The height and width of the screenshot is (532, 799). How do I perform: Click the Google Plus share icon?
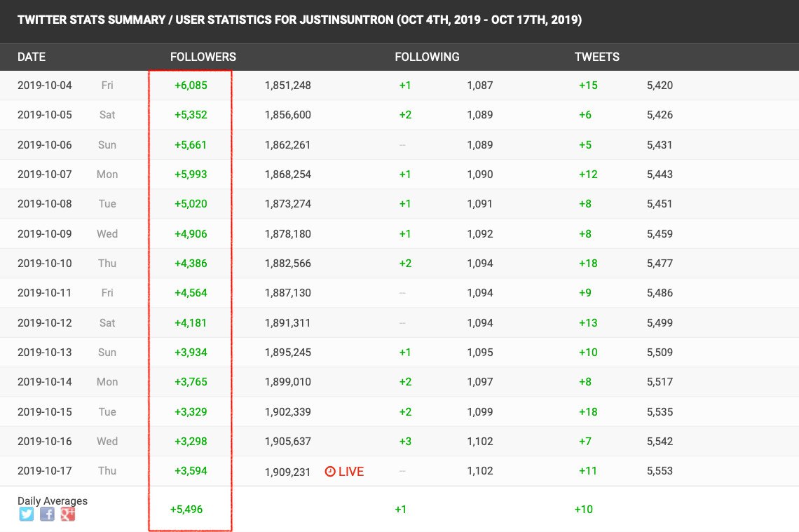tap(68, 514)
